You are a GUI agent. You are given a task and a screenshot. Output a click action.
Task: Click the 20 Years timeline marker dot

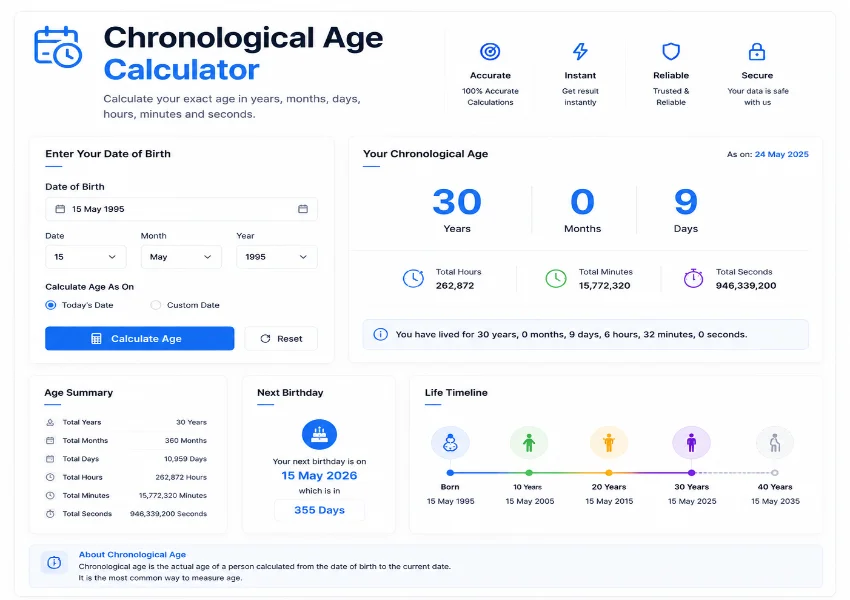[609, 473]
